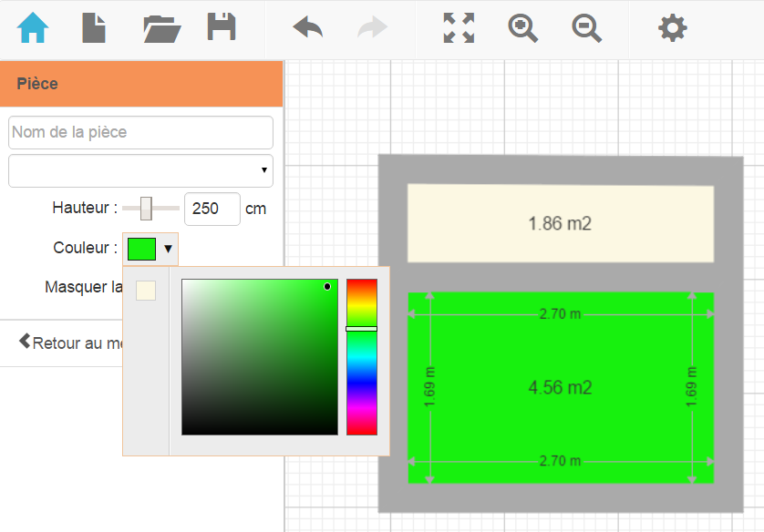764x532 pixels.
Task: Undo the last action
Action: (308, 28)
